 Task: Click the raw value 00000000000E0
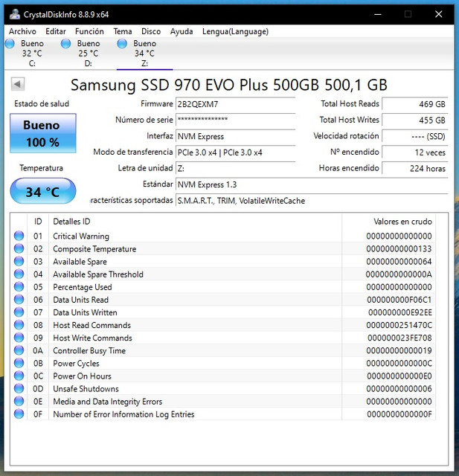click(399, 376)
